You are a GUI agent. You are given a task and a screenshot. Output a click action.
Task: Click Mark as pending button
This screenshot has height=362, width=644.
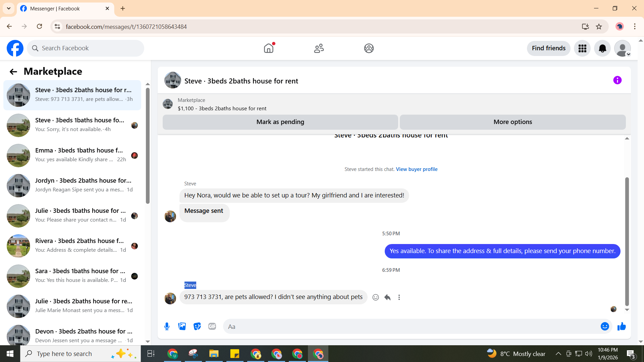coord(280,122)
